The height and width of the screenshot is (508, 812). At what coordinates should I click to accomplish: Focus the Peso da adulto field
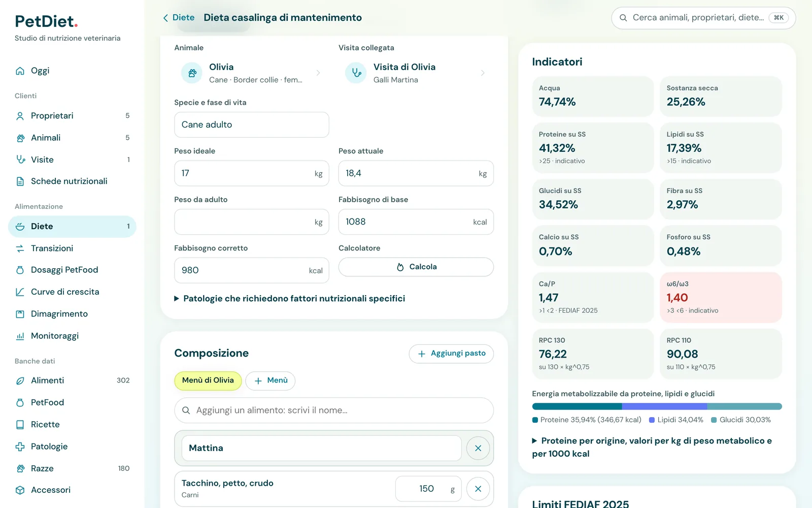pos(252,222)
